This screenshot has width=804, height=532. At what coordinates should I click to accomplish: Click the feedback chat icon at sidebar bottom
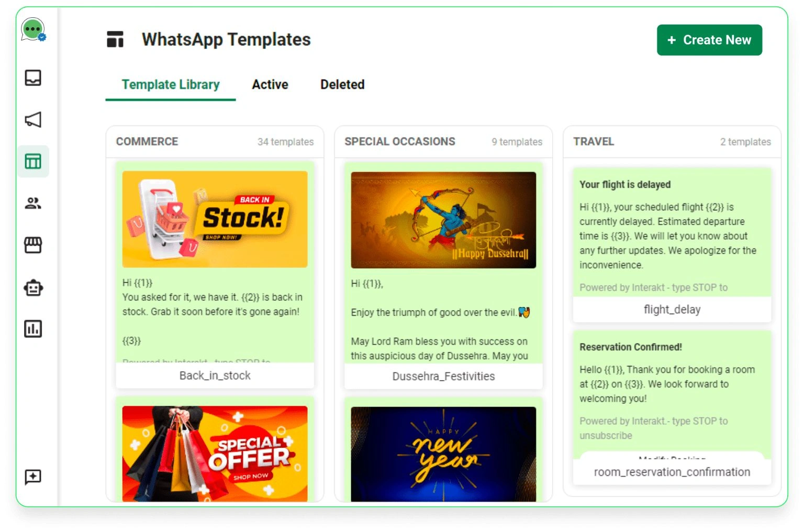[x=33, y=477]
